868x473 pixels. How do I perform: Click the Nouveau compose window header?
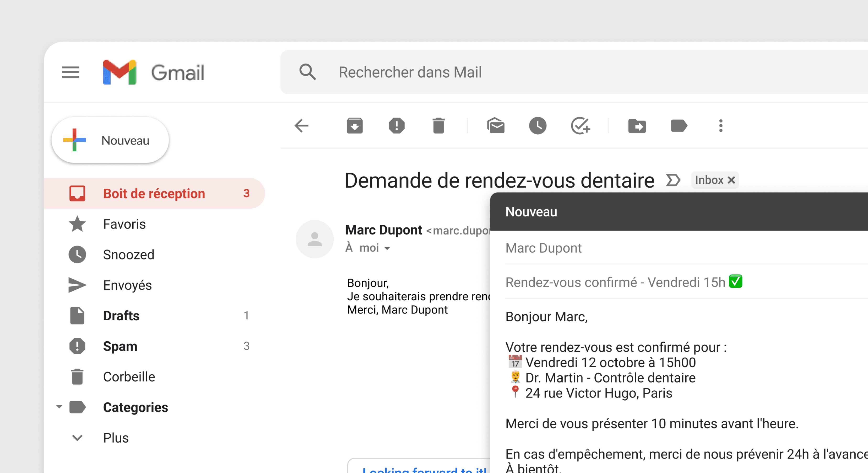[679, 211]
